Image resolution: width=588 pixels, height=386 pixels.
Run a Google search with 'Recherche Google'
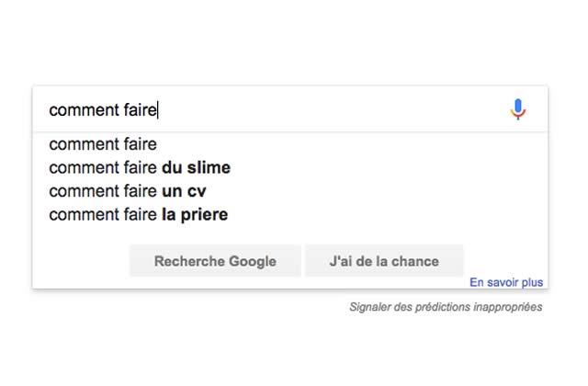tap(215, 261)
